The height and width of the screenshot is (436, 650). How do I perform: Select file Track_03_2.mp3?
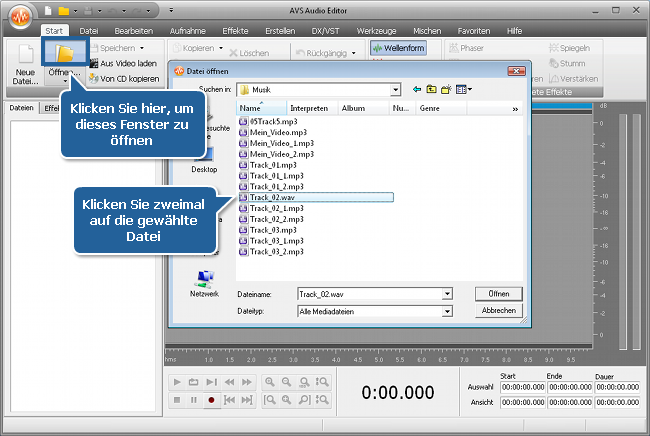(271, 252)
